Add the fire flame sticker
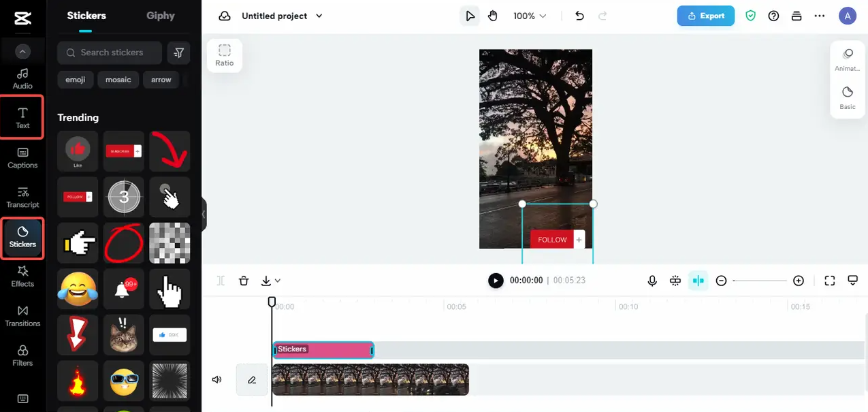The image size is (868, 412). tap(78, 381)
